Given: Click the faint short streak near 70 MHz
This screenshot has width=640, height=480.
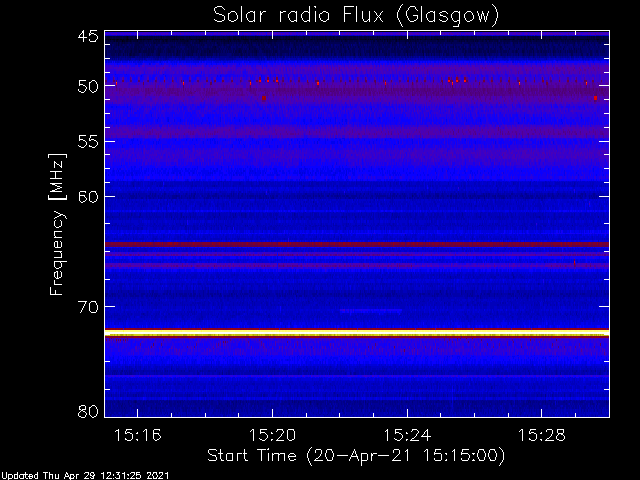Looking at the screenshot, I should pos(371,311).
